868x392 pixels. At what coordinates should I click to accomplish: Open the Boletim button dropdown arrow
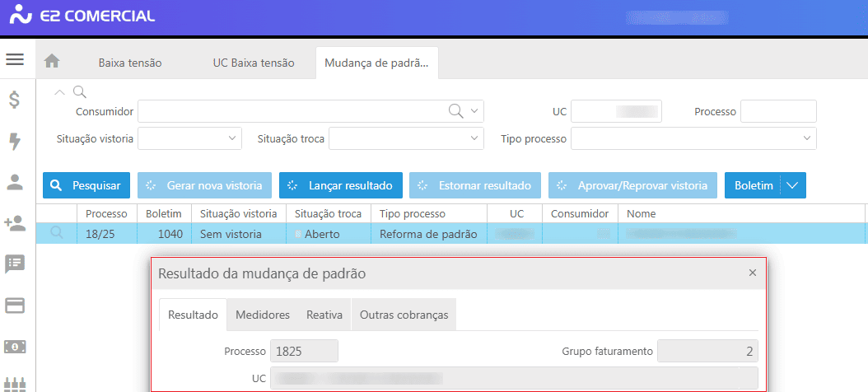pyautogui.click(x=792, y=185)
